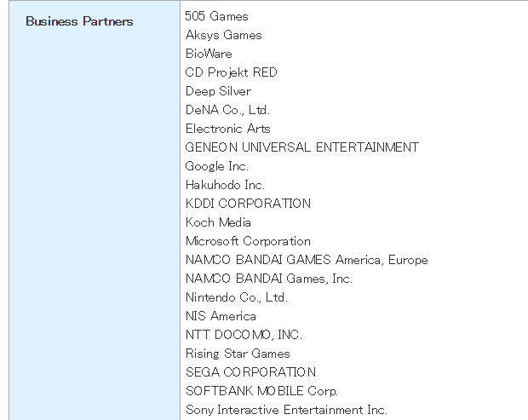Viewport: 528px width, 420px height.
Task: Select Electronic Arts in the list
Action: (228, 129)
